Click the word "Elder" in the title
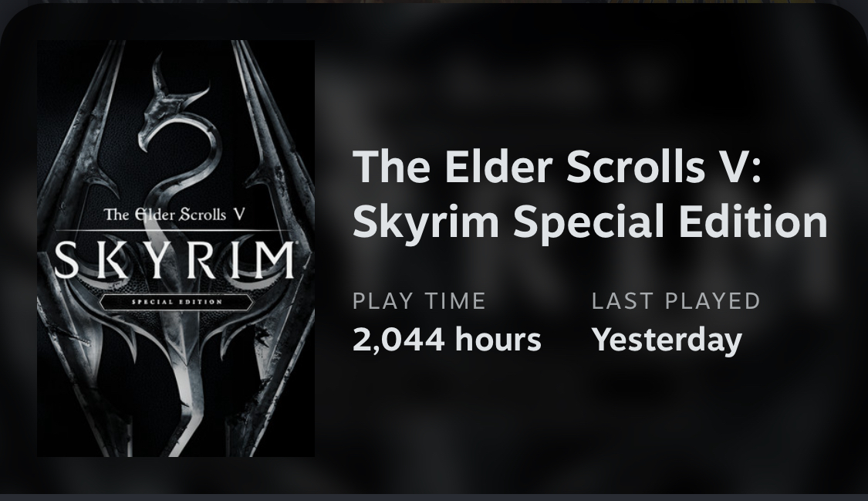 tap(498, 166)
